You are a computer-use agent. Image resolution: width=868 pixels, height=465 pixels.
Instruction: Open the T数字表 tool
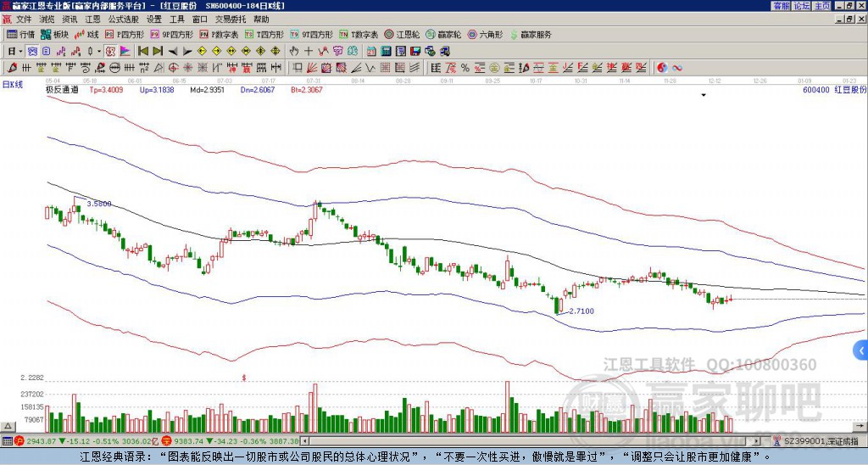click(x=359, y=34)
